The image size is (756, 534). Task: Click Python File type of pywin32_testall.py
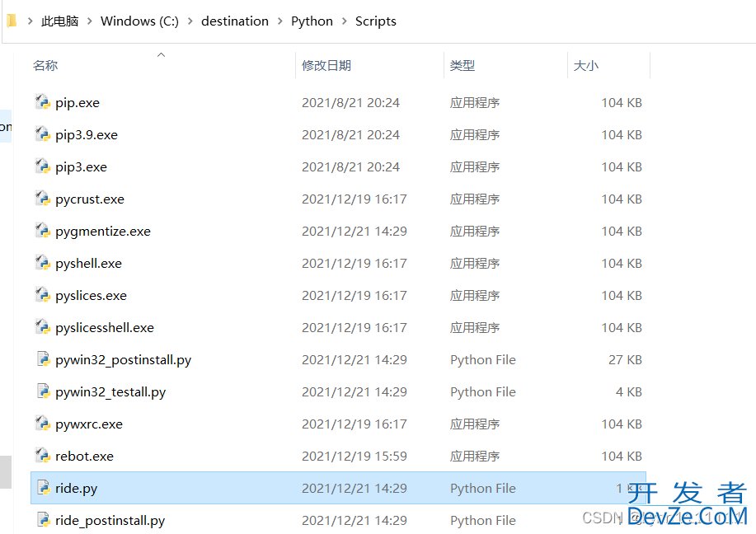pos(482,391)
